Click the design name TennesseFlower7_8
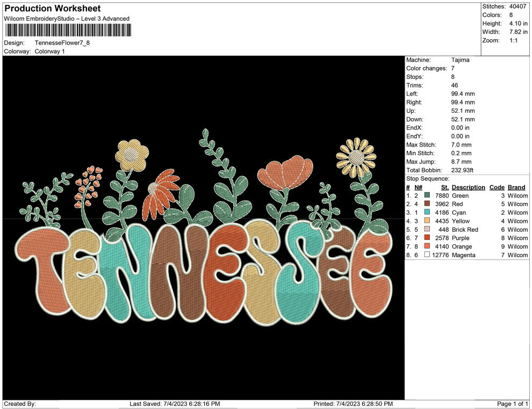 click(62, 42)
